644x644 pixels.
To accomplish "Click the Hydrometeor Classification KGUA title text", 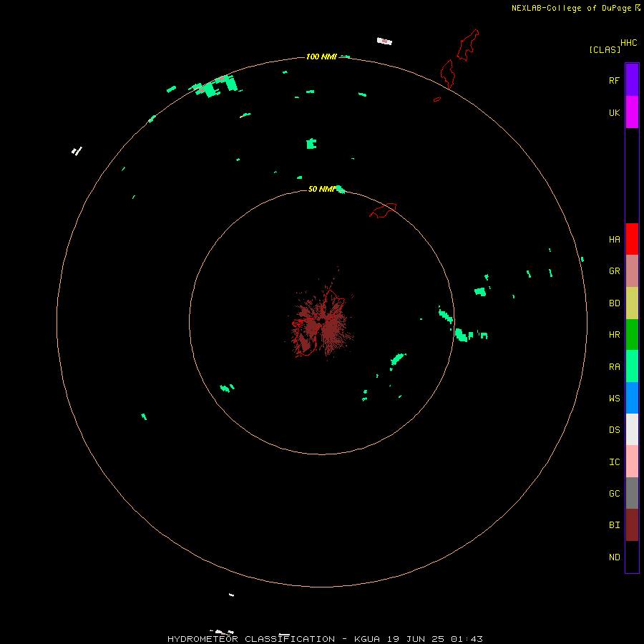I will point(325,639).
